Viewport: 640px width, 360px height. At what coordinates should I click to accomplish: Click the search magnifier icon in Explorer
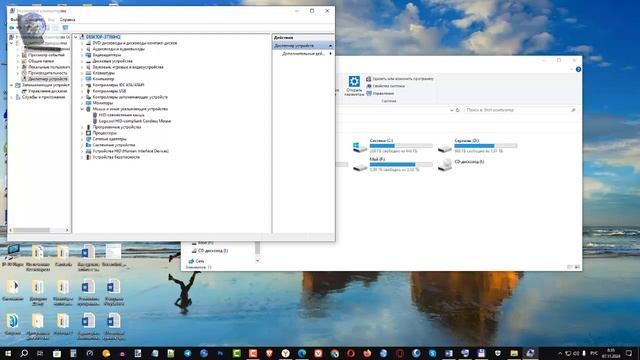tap(573, 110)
